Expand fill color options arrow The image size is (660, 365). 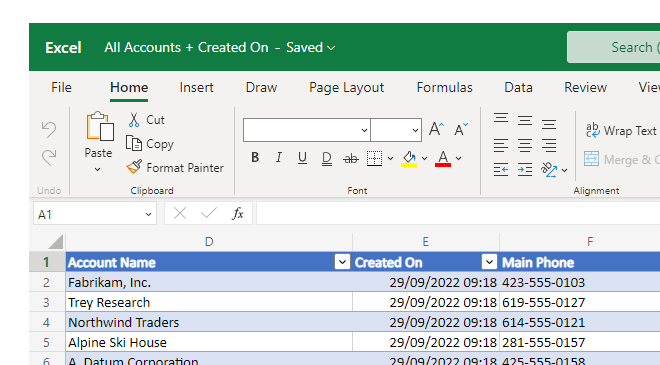(x=424, y=159)
